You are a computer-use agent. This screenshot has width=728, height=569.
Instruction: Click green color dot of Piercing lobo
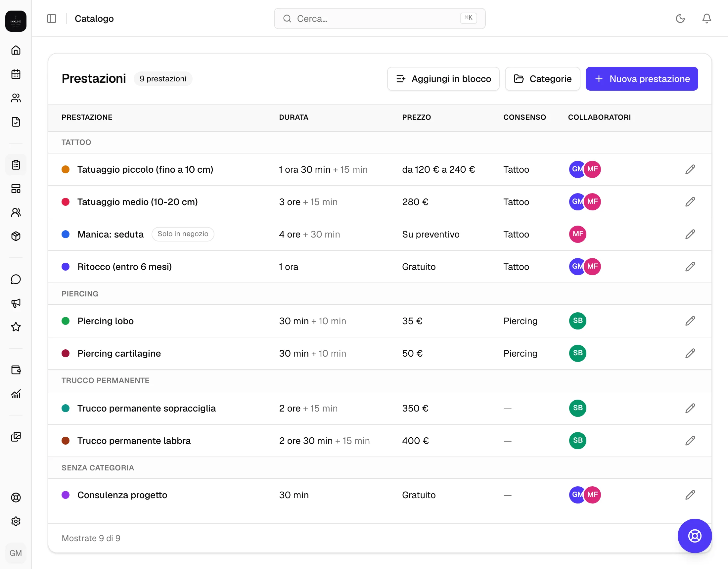click(66, 321)
